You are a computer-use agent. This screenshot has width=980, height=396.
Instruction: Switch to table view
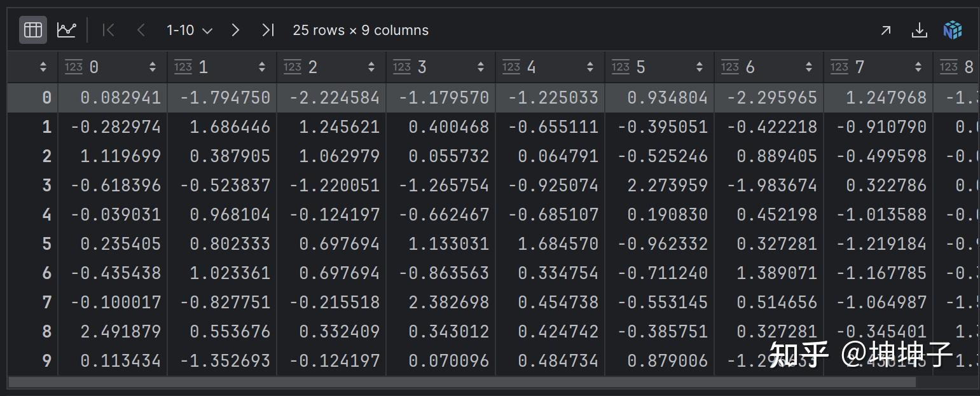[33, 30]
